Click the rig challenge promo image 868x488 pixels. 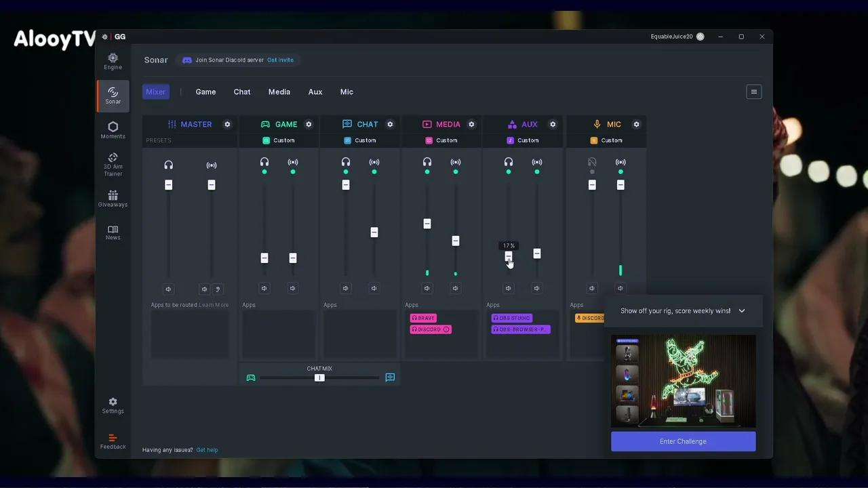(683, 381)
